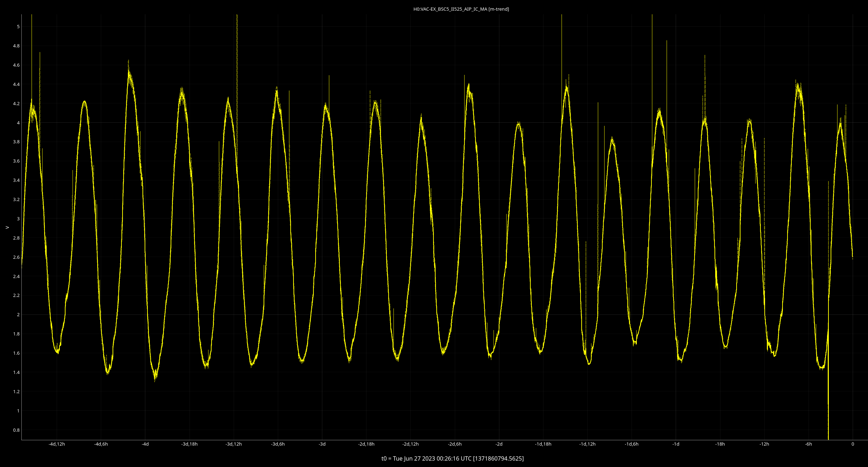Select the 0 tick at the x-axis end

point(853,444)
